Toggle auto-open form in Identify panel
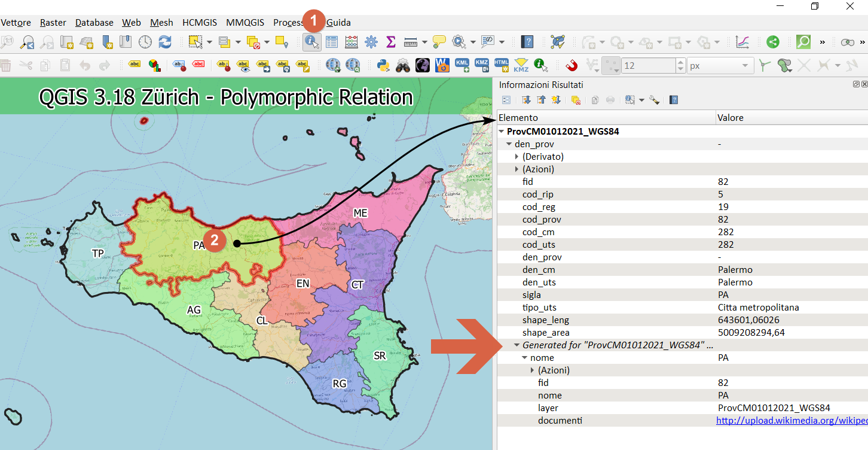The image size is (868, 450). [506, 100]
